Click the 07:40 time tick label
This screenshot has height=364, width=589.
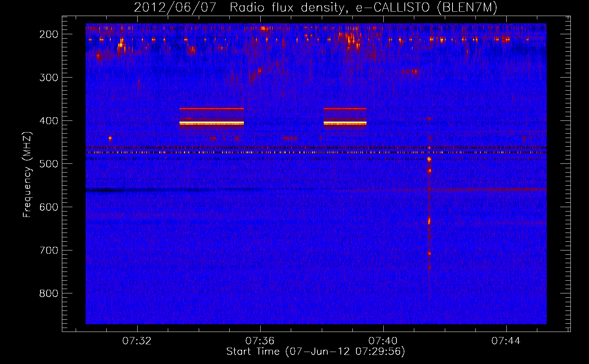click(x=383, y=341)
